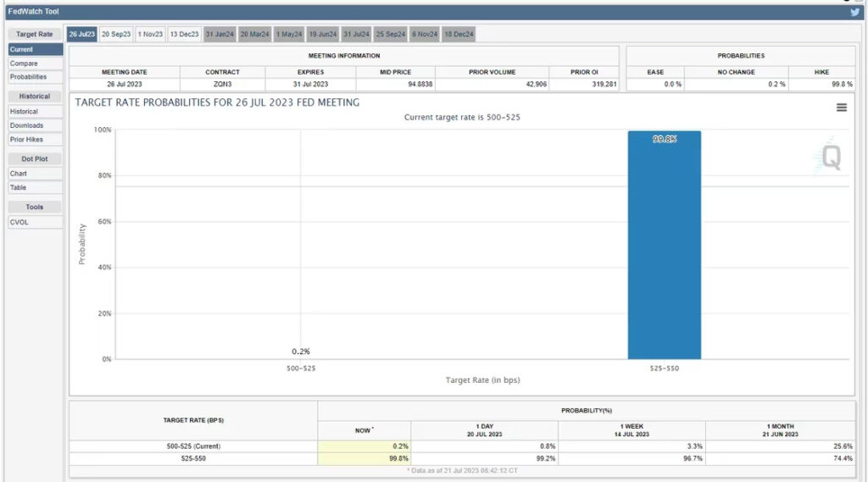
Task: Click the 99.8% label on the bar
Action: pos(665,139)
